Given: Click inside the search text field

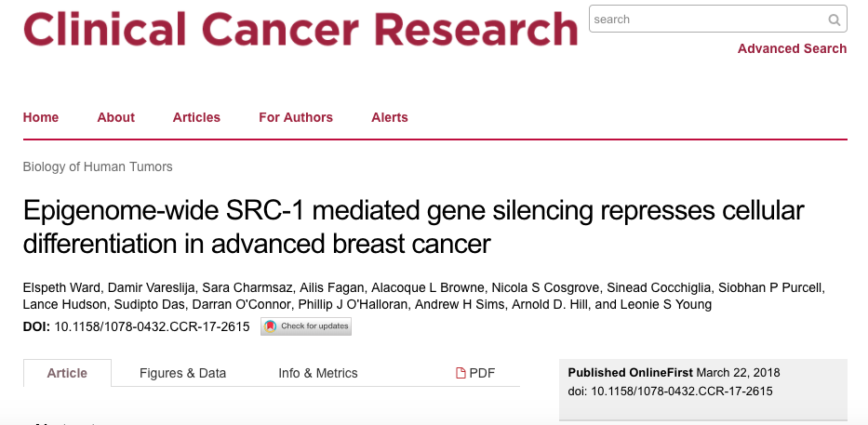Looking at the screenshot, I should 709,20.
